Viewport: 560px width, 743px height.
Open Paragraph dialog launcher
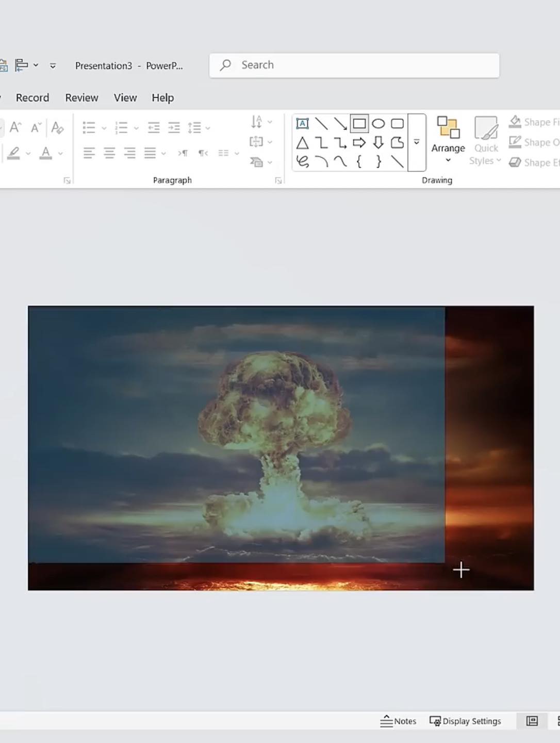pyautogui.click(x=278, y=181)
